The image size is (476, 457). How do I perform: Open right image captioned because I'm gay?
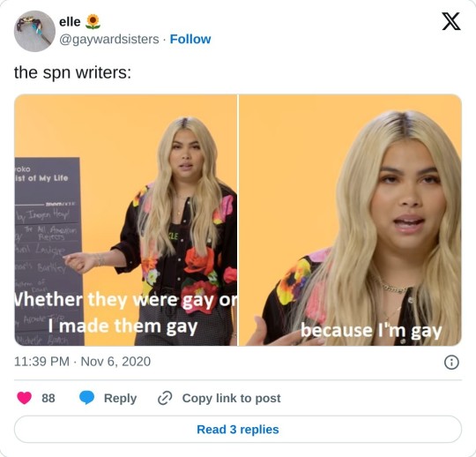pyautogui.click(x=350, y=220)
